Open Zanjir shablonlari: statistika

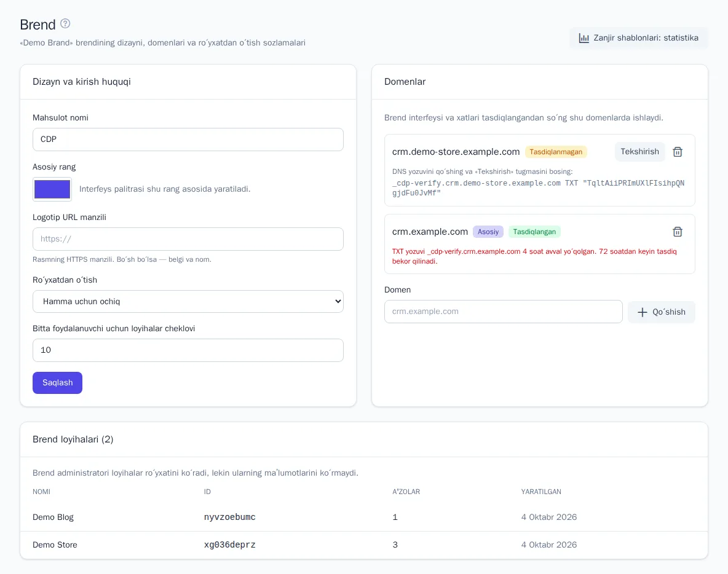click(x=638, y=38)
